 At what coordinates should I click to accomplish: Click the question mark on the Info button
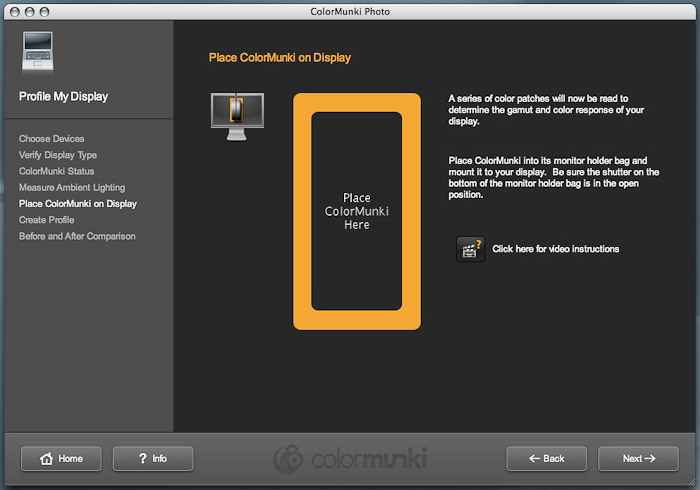[143, 459]
